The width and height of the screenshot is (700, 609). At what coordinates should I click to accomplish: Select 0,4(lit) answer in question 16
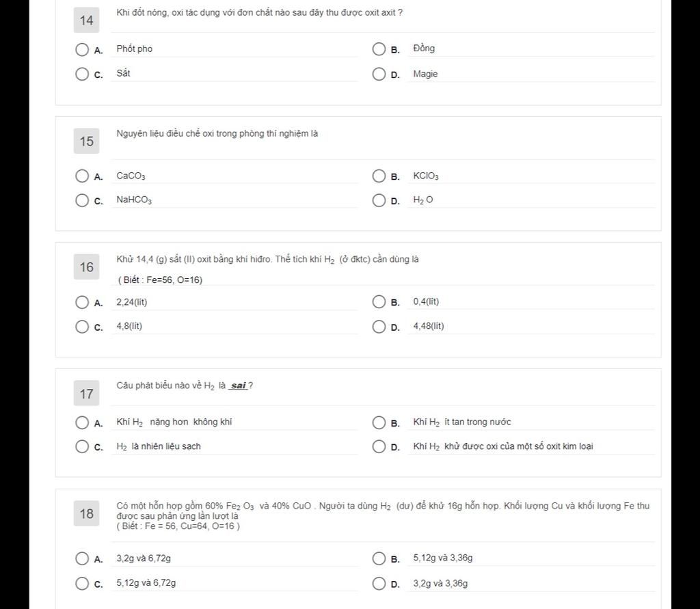coord(379,302)
